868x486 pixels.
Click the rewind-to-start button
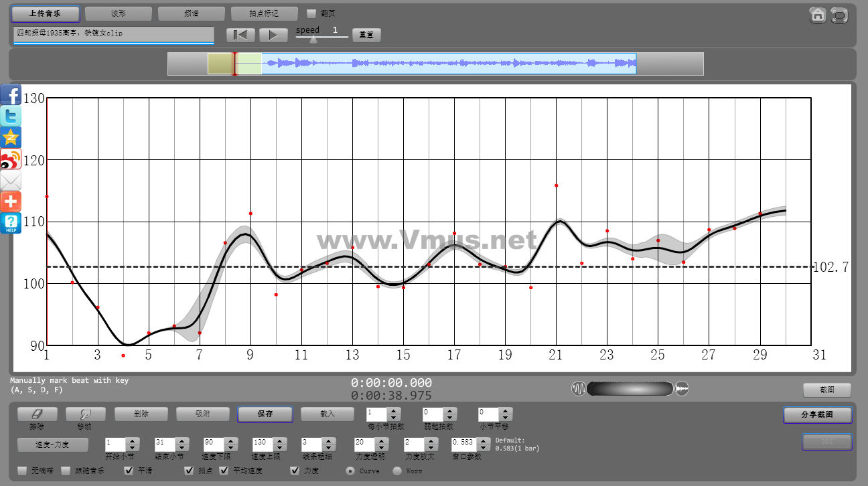240,35
